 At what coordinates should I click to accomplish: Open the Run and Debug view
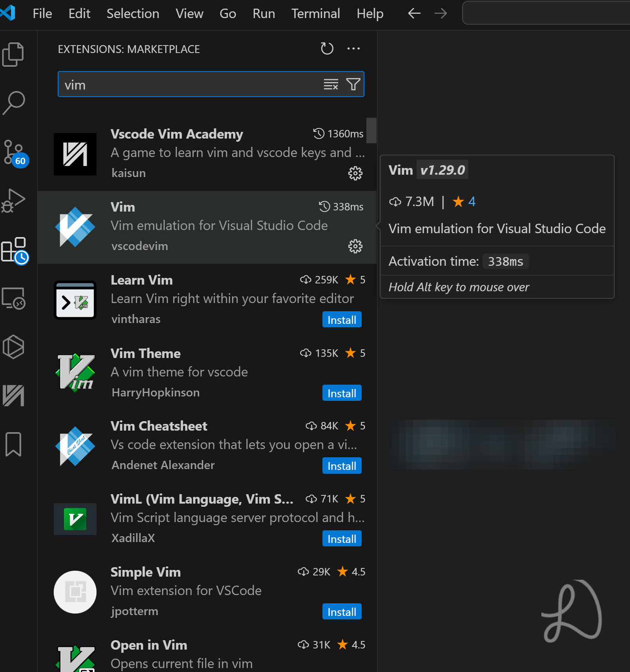point(13,201)
